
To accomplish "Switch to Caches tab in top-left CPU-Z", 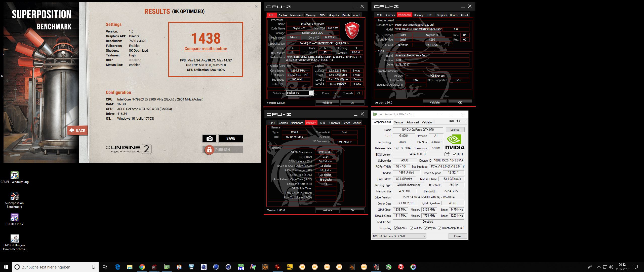I will pos(283,15).
